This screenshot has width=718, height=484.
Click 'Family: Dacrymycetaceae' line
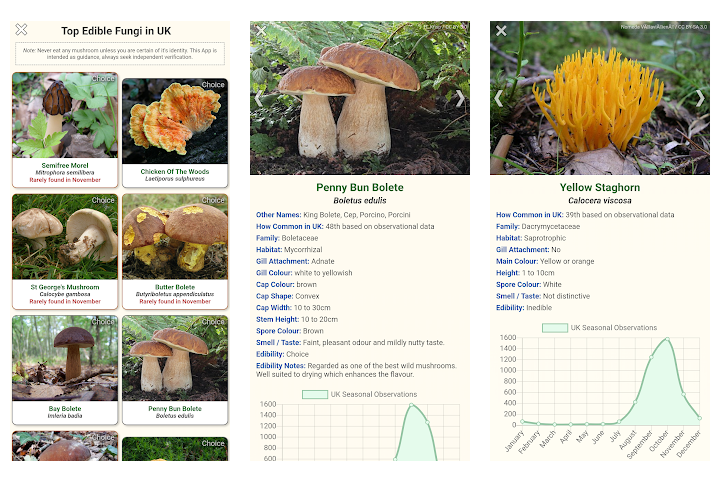pos(538,226)
